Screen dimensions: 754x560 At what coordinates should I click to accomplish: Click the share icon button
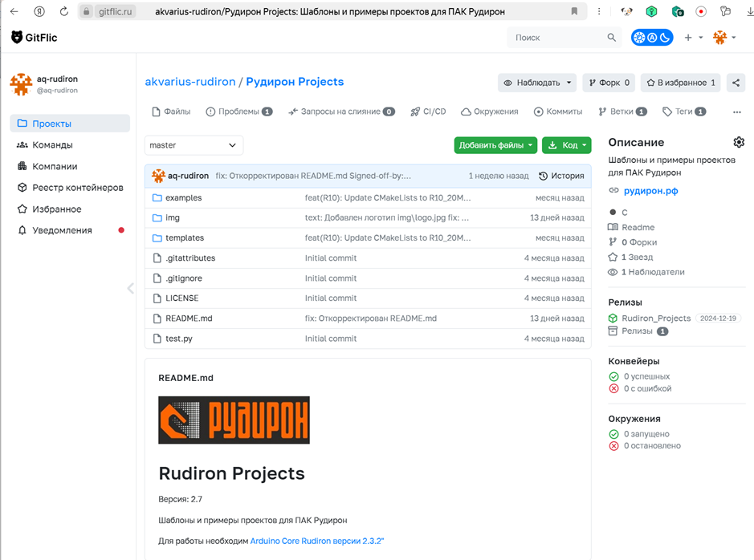coord(736,83)
